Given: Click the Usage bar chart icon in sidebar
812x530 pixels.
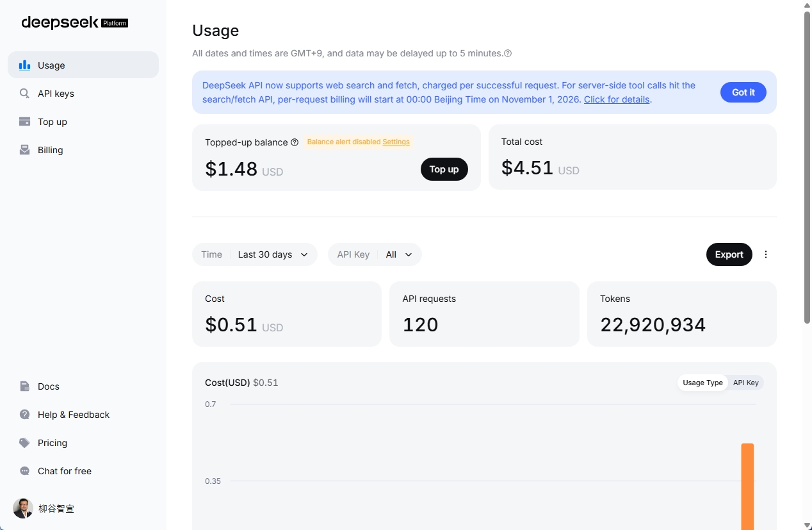Looking at the screenshot, I should (x=24, y=65).
